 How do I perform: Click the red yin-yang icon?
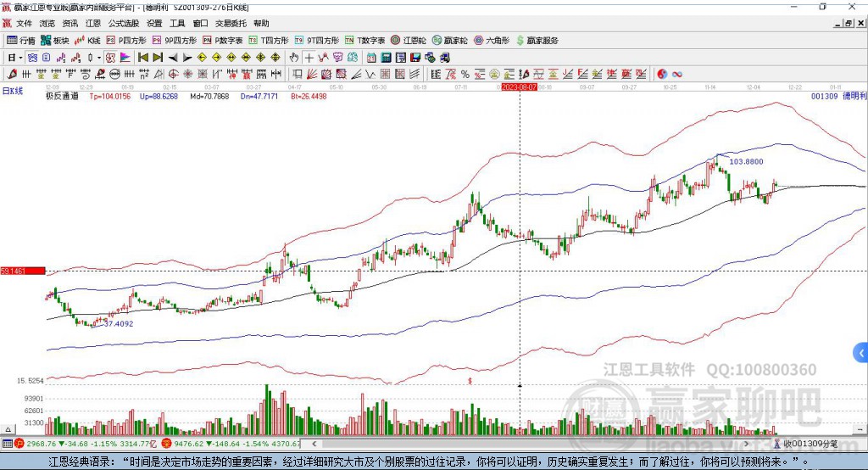(661, 75)
